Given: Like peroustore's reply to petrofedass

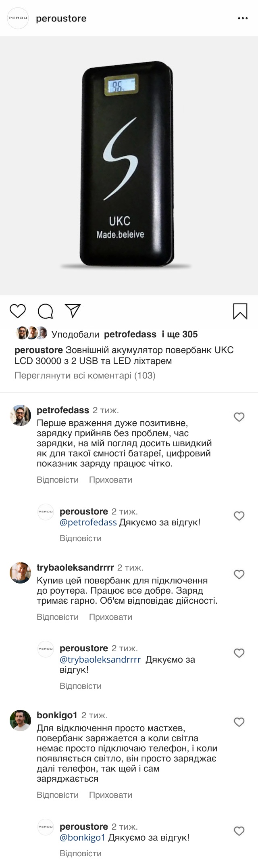Looking at the screenshot, I should (x=239, y=516).
